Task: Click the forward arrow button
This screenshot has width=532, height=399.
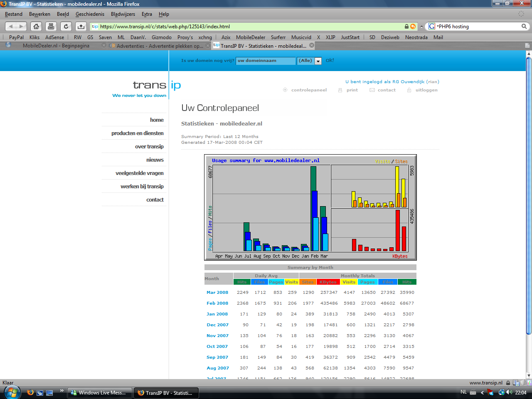Action: pyautogui.click(x=22, y=26)
